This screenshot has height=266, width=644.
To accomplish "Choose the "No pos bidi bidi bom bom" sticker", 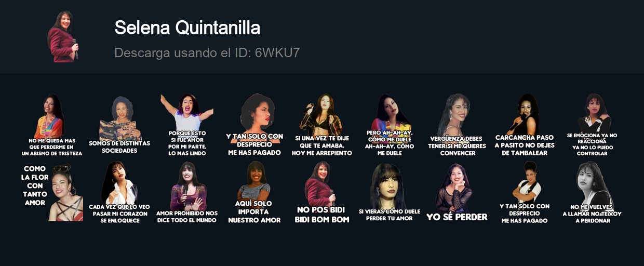I will pos(322,193).
